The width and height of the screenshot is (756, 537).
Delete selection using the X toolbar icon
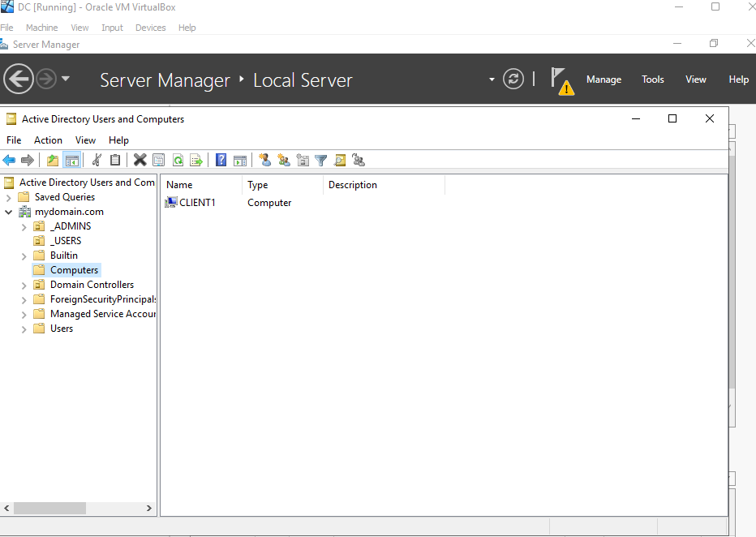click(140, 160)
